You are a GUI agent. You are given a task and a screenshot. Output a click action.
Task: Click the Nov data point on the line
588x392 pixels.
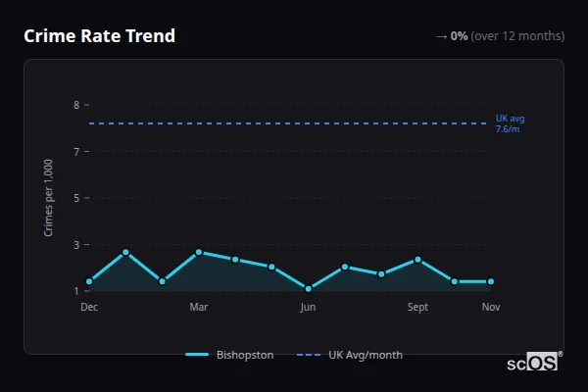coord(491,281)
